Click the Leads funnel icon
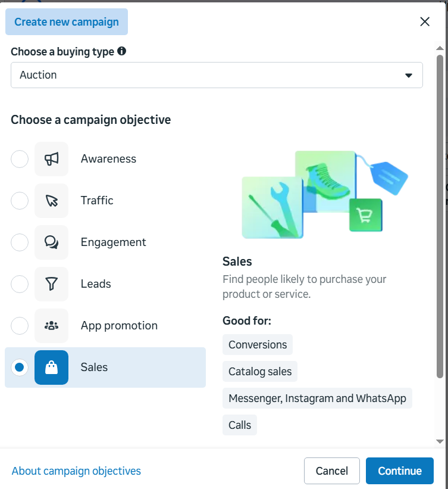The height and width of the screenshot is (489, 448). 51,284
